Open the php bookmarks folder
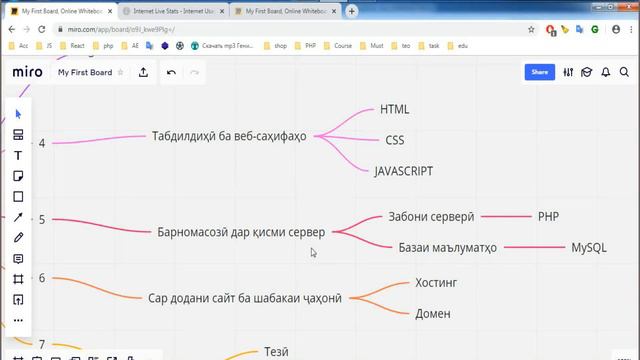Viewport: 640px width, 360px height. 103,46
